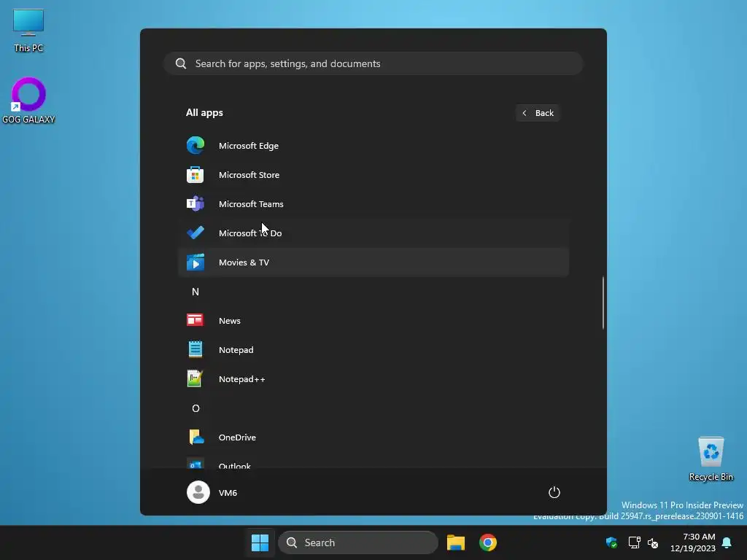Click the "Notepad" label text

(236, 349)
